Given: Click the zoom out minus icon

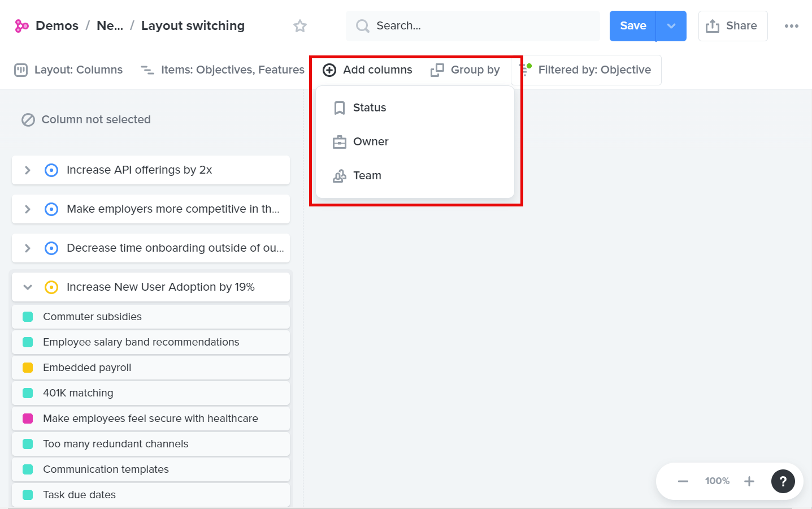Looking at the screenshot, I should 683,481.
